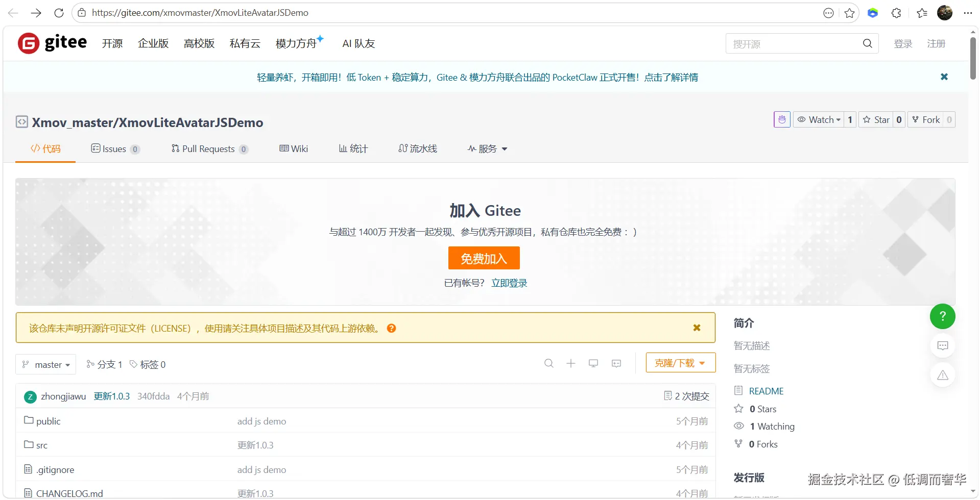Star this repository
This screenshot has height=500, width=980.
(x=876, y=119)
